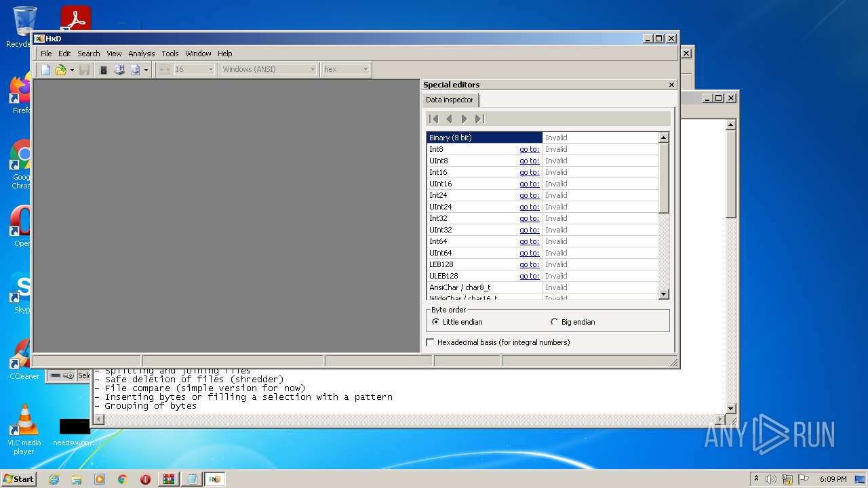Click the Open main memory chip icon

click(104, 70)
